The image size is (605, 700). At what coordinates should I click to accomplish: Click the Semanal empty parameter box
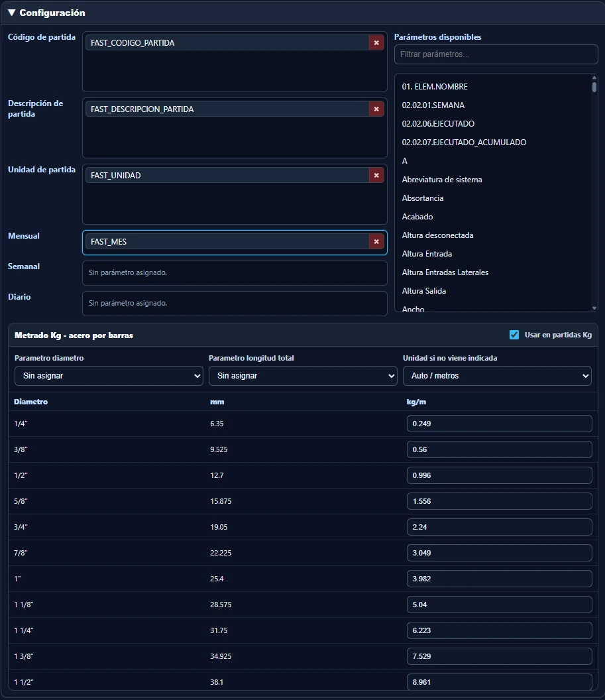(x=235, y=272)
